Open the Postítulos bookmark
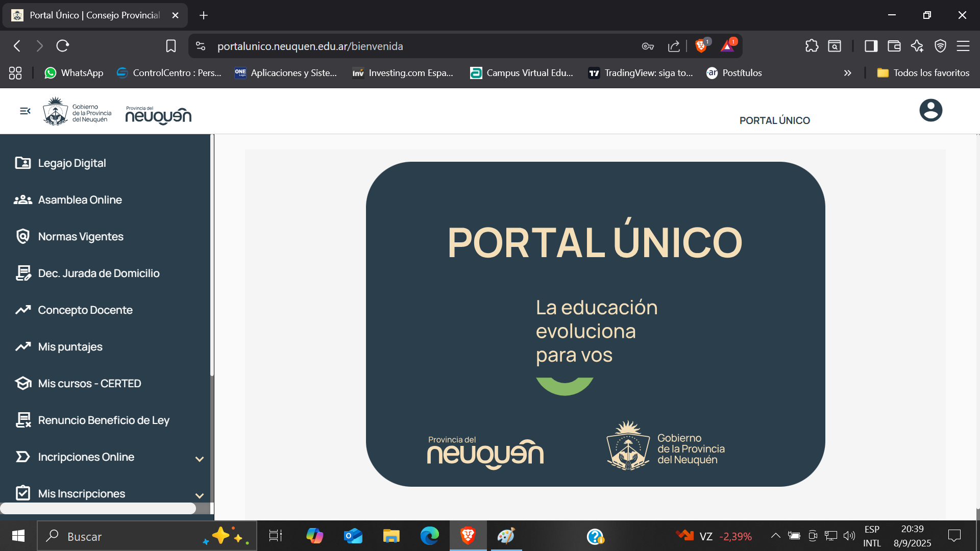Viewport: 980px width, 551px height. point(734,73)
